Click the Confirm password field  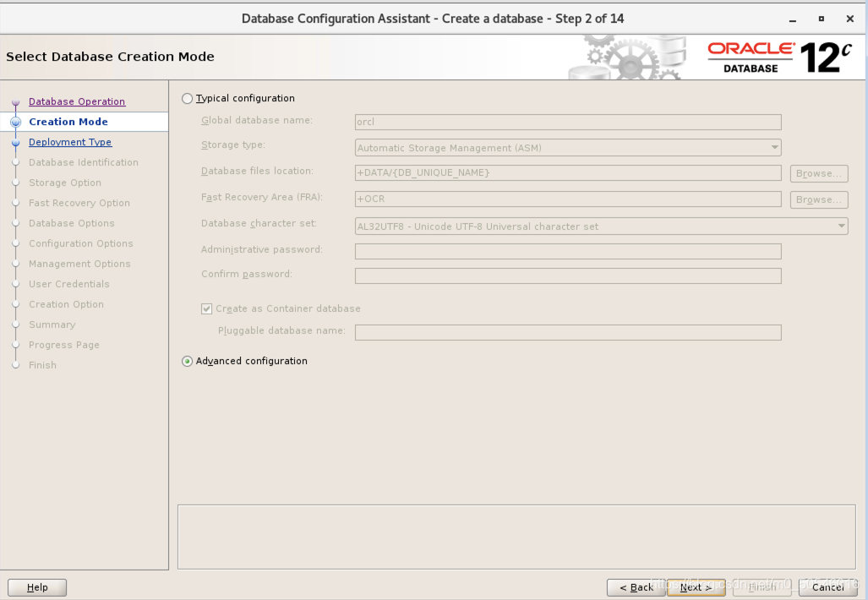tap(568, 275)
